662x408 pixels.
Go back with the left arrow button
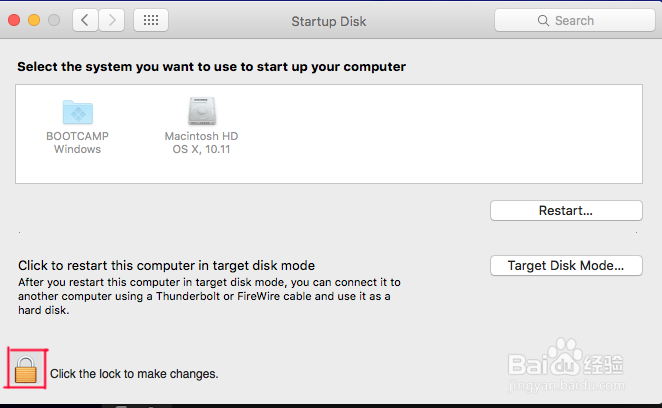(83, 20)
